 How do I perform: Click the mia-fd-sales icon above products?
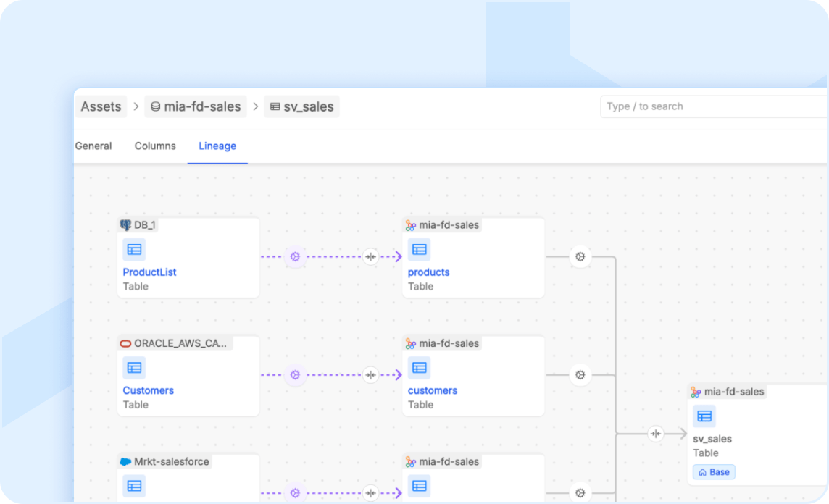[410, 226]
